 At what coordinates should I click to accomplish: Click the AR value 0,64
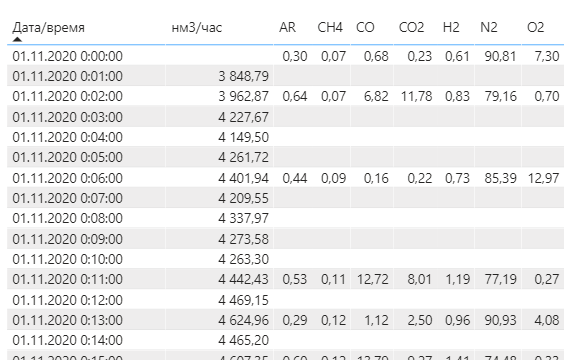[295, 96]
